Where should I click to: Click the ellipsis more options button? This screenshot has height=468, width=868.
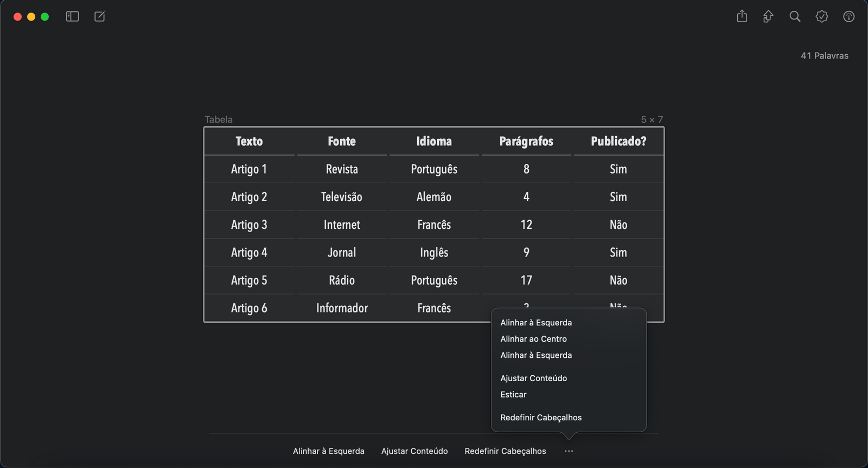(x=569, y=451)
